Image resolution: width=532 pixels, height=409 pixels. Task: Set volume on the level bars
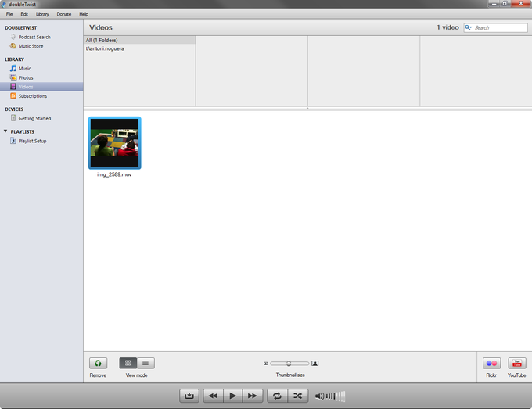(x=336, y=396)
